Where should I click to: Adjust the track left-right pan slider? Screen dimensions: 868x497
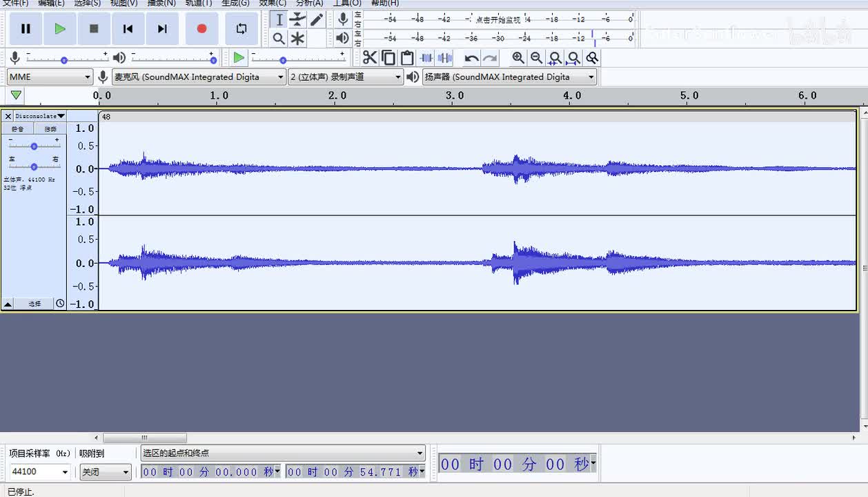pyautogui.click(x=34, y=165)
